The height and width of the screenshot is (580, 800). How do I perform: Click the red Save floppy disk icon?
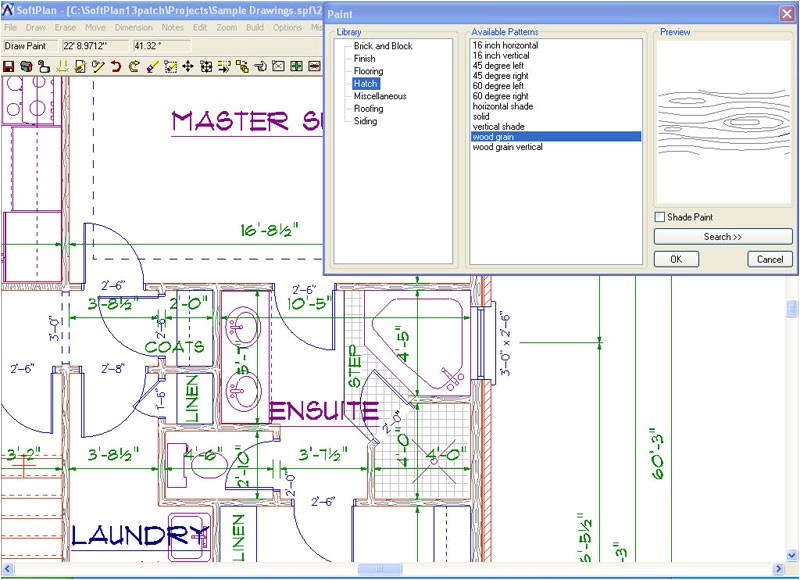[9, 66]
